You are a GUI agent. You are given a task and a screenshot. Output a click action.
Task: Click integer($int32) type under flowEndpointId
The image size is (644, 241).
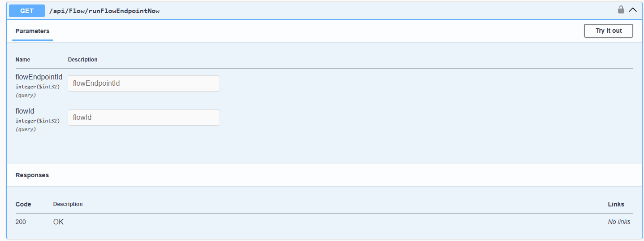click(x=38, y=87)
